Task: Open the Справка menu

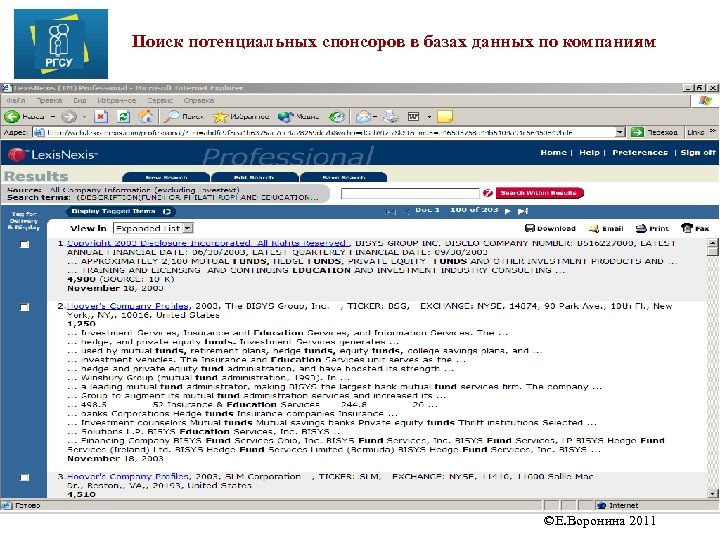Action: (199, 100)
